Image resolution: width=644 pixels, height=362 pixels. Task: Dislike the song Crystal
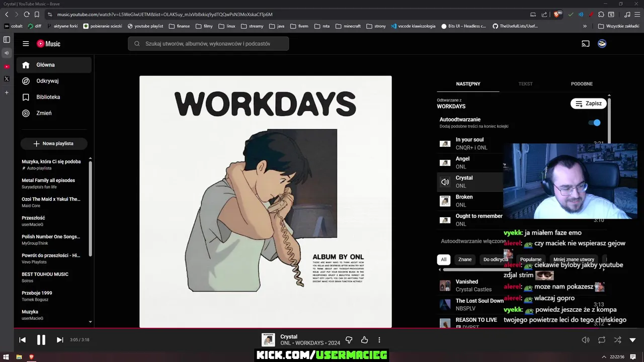point(349,340)
